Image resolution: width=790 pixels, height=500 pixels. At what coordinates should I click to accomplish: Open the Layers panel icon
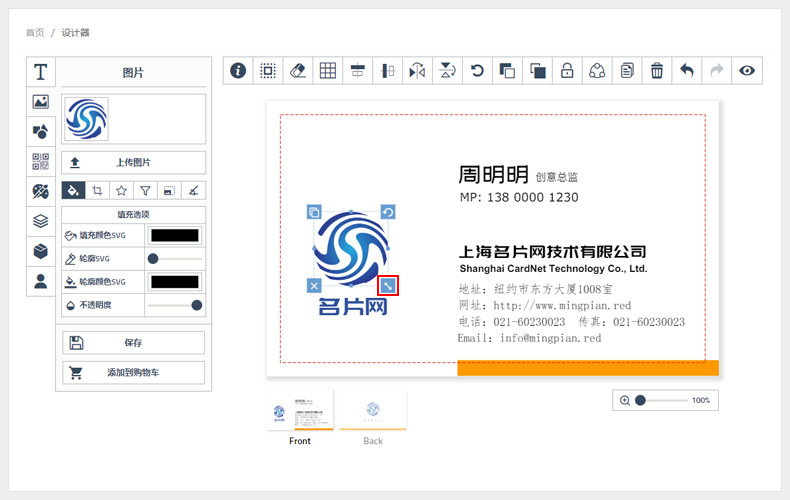click(41, 221)
